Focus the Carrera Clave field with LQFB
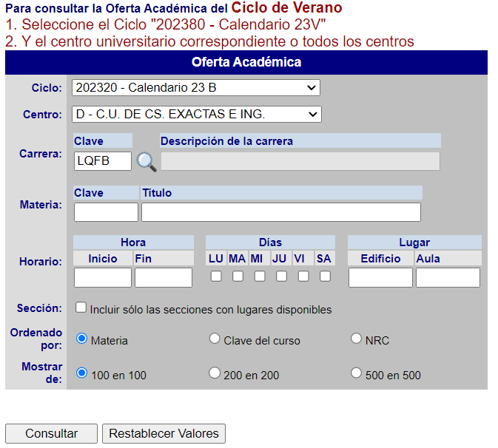This screenshot has height=448, width=498. (x=103, y=161)
